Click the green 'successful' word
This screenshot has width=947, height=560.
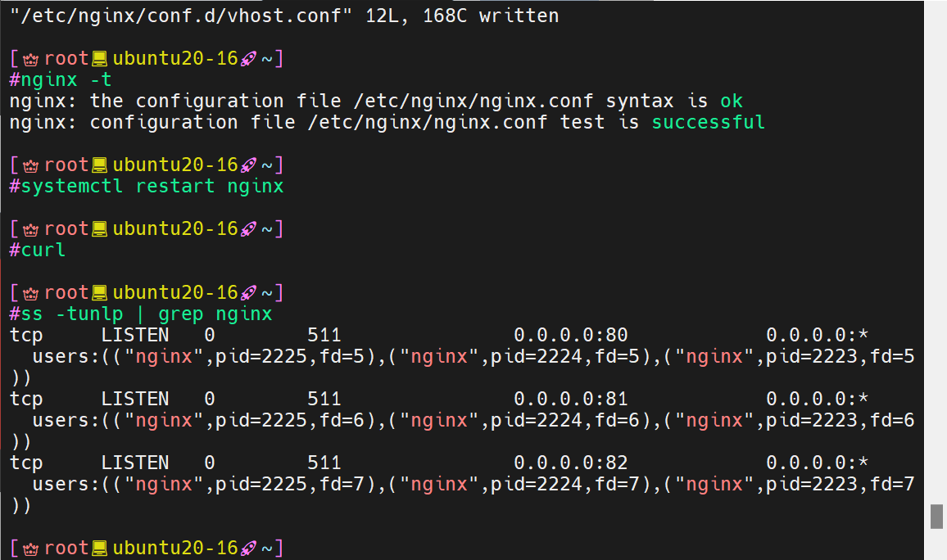pos(709,122)
